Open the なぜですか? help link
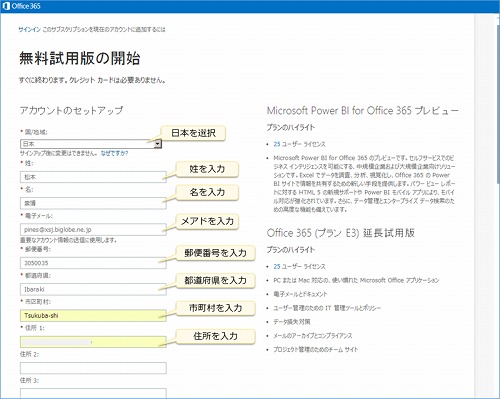This screenshot has width=500, height=399. tap(114, 153)
